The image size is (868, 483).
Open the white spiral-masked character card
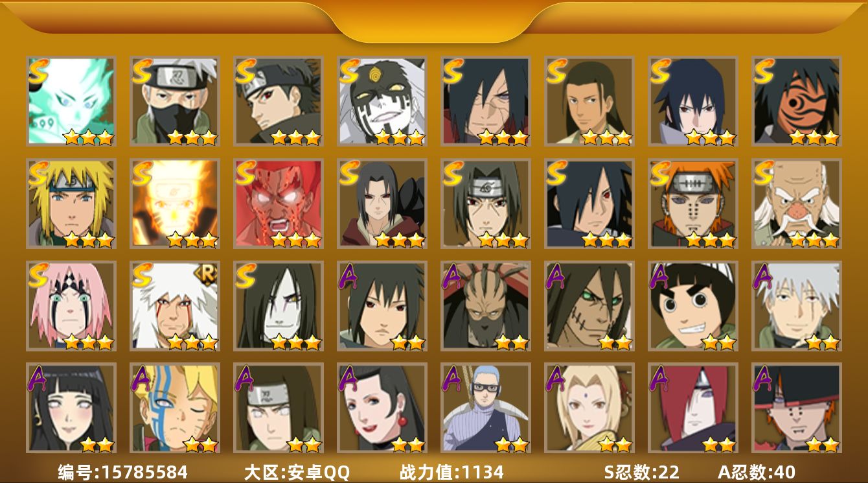tap(382, 101)
